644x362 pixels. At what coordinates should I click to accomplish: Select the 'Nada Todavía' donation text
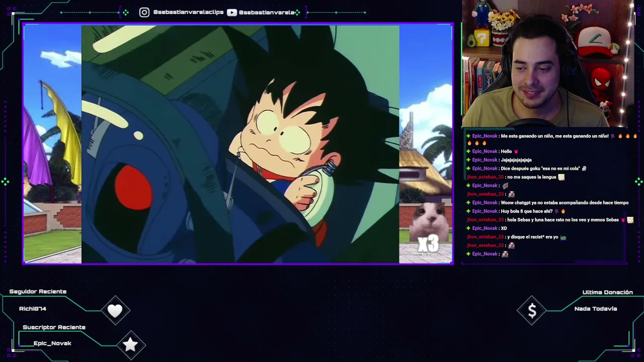pyautogui.click(x=596, y=309)
